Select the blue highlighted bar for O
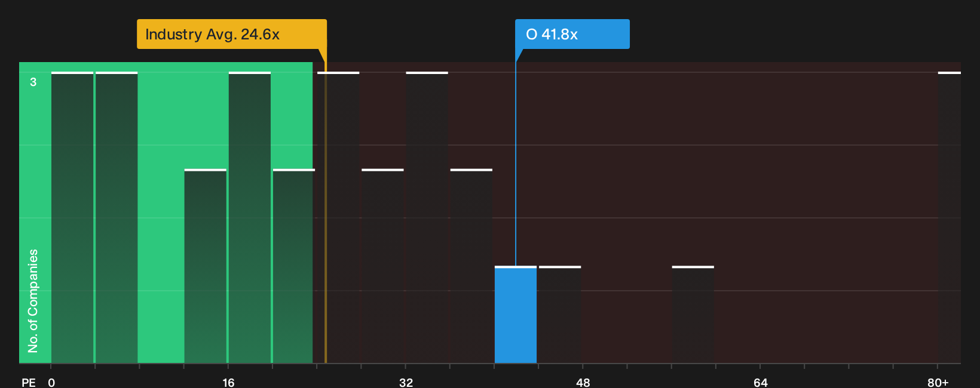Image resolution: width=980 pixels, height=388 pixels. tap(516, 315)
